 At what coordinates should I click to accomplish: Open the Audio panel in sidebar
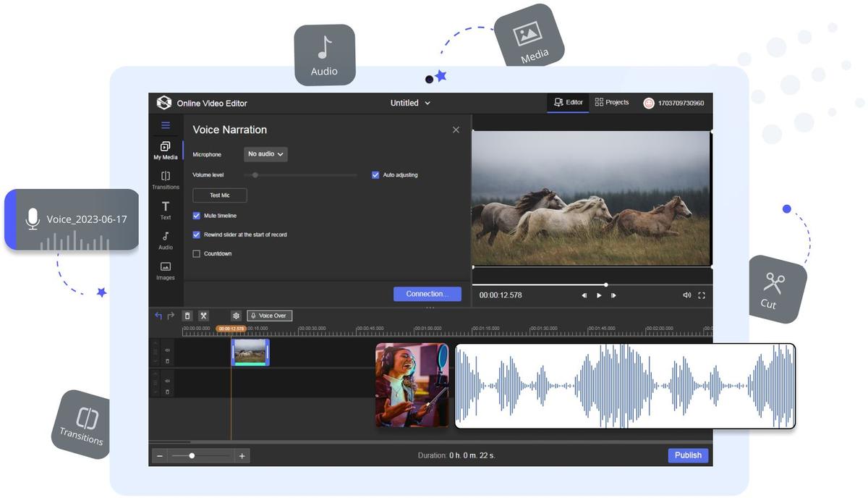[165, 239]
